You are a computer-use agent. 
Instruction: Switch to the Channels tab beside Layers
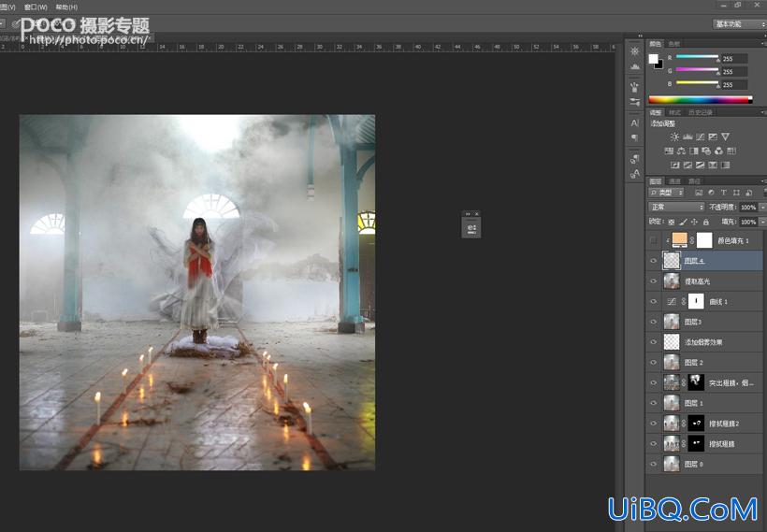point(674,181)
